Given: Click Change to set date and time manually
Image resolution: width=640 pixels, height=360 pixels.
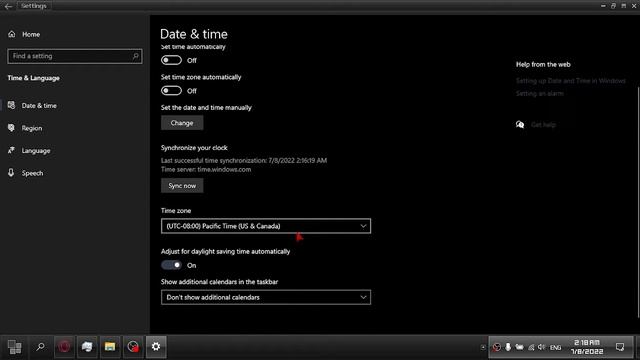Looking at the screenshot, I should click(x=182, y=123).
